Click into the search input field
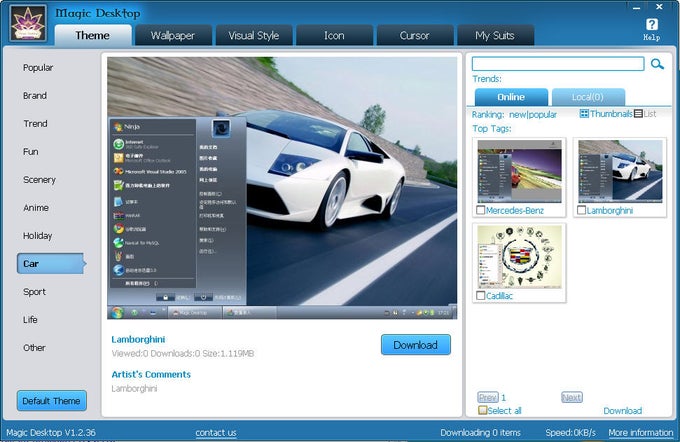The width and height of the screenshot is (680, 442). coord(558,64)
